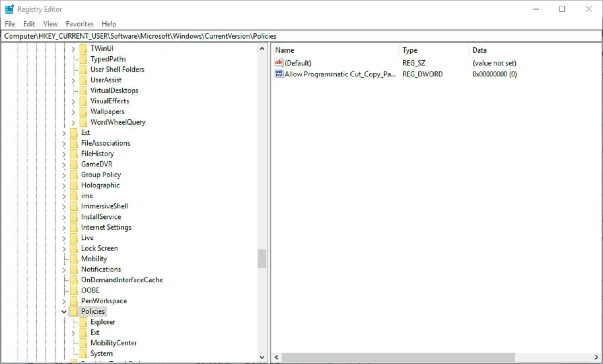Click the MobilityCenter folder icon
The height and width of the screenshot is (364, 603).
[x=83, y=343]
